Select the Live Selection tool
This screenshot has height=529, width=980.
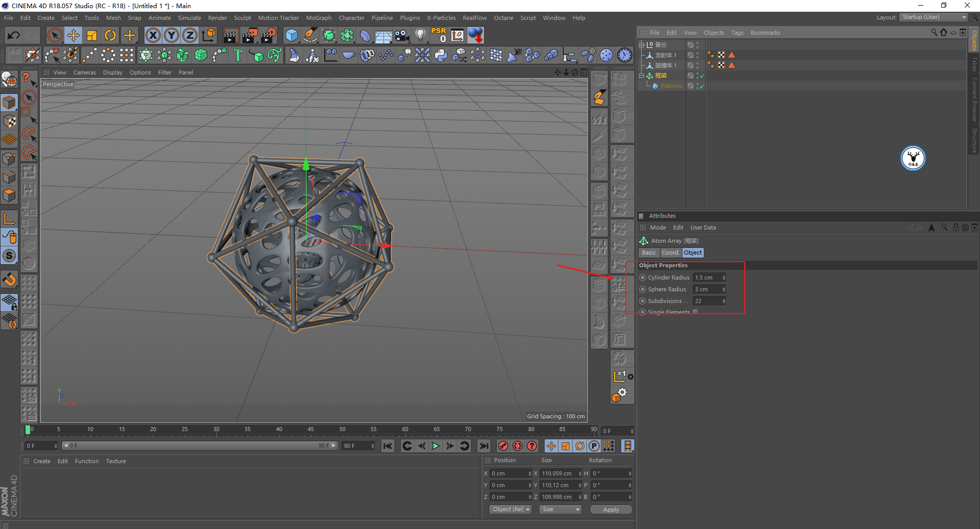55,35
